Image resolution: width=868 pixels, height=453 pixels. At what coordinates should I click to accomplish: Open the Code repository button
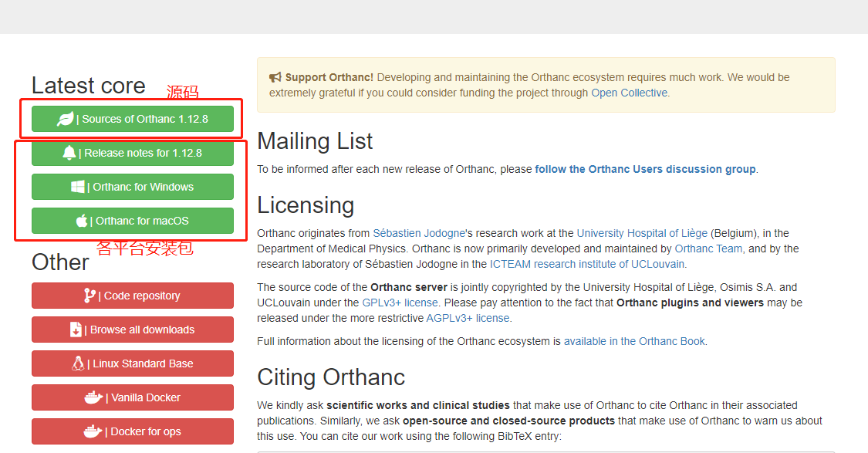pos(132,296)
